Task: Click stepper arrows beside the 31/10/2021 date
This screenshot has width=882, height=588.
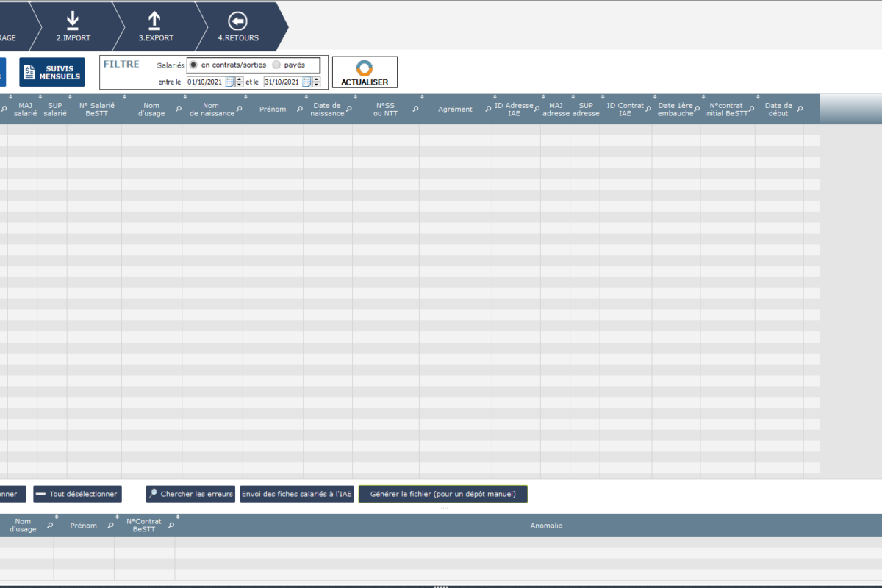Action: 316,82
